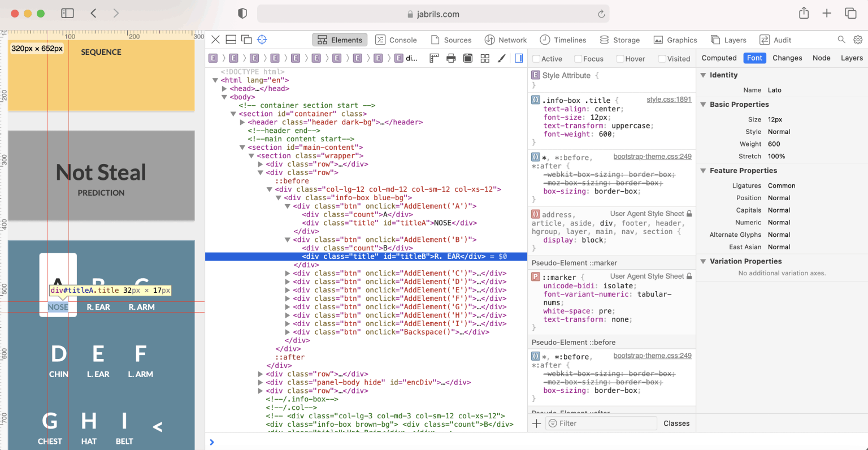The image size is (868, 450).
Task: Open Web Inspector settings gear
Action: coord(858,40)
